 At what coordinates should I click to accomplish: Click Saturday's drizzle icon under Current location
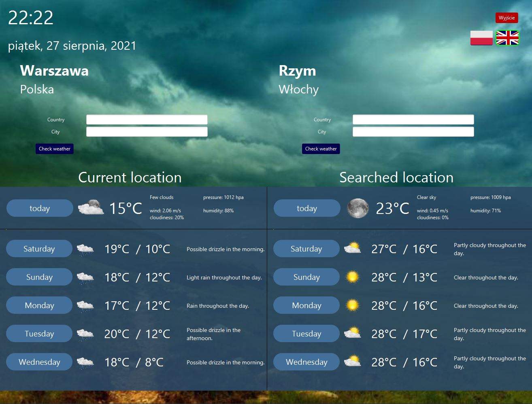(x=85, y=248)
